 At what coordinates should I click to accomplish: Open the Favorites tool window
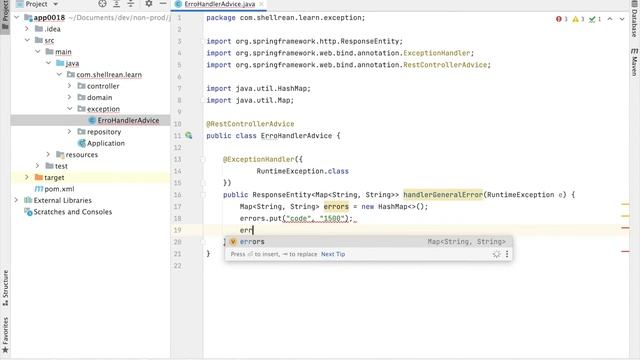(x=5, y=335)
